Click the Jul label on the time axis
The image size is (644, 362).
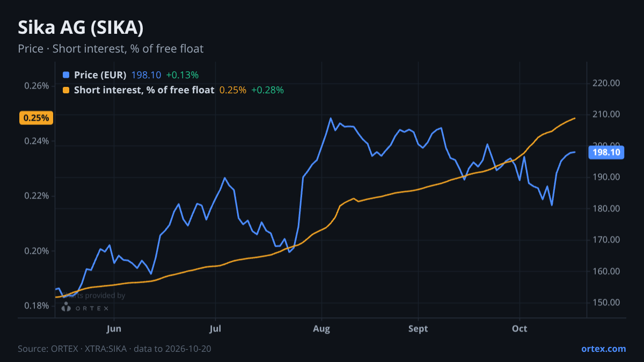pos(215,329)
